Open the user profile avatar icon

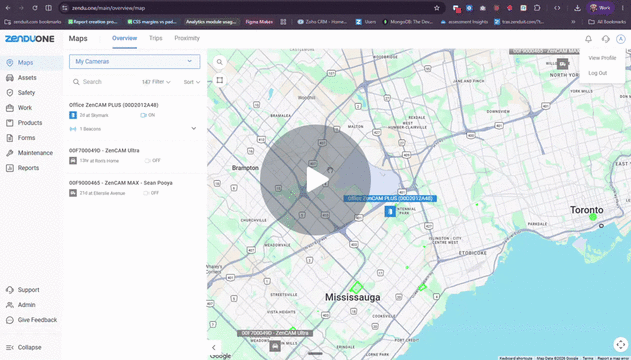[621, 39]
